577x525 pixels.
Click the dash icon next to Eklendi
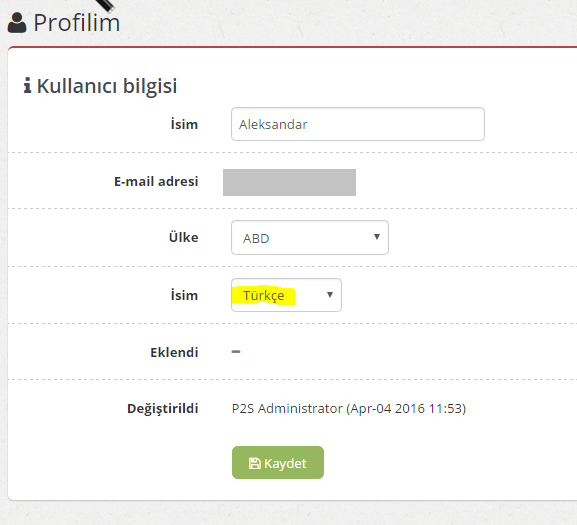tap(236, 352)
